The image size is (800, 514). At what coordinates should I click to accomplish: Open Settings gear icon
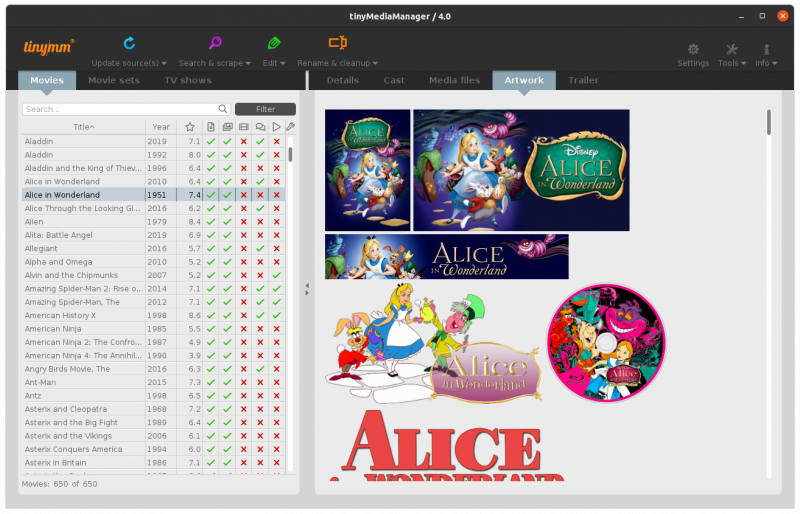(693, 49)
